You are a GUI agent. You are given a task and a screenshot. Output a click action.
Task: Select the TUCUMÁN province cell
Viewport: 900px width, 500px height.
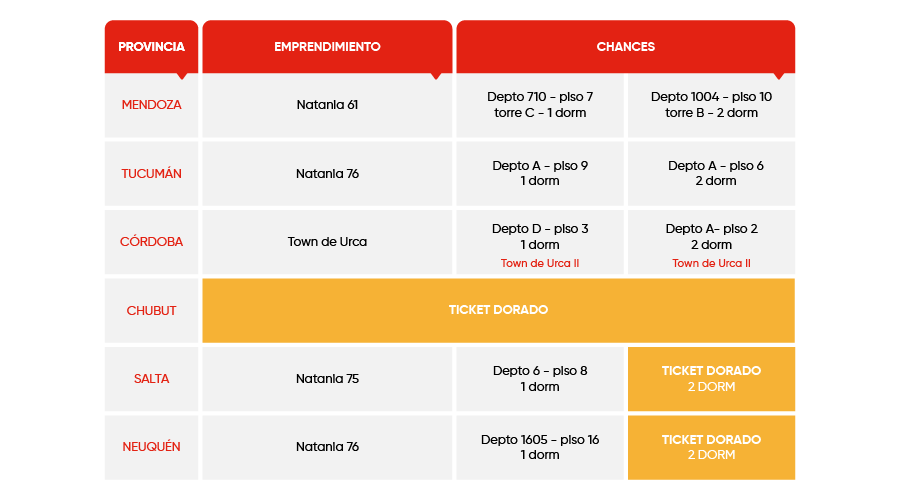click(x=152, y=173)
